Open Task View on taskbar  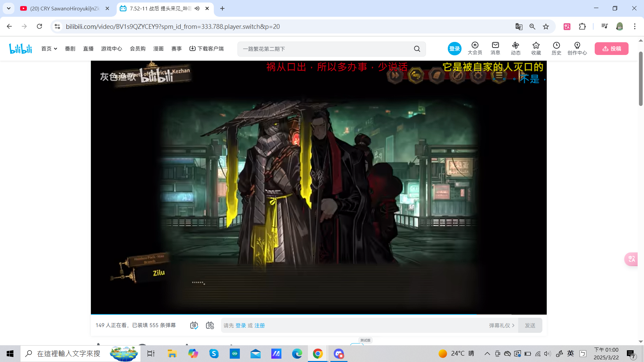[x=151, y=354]
